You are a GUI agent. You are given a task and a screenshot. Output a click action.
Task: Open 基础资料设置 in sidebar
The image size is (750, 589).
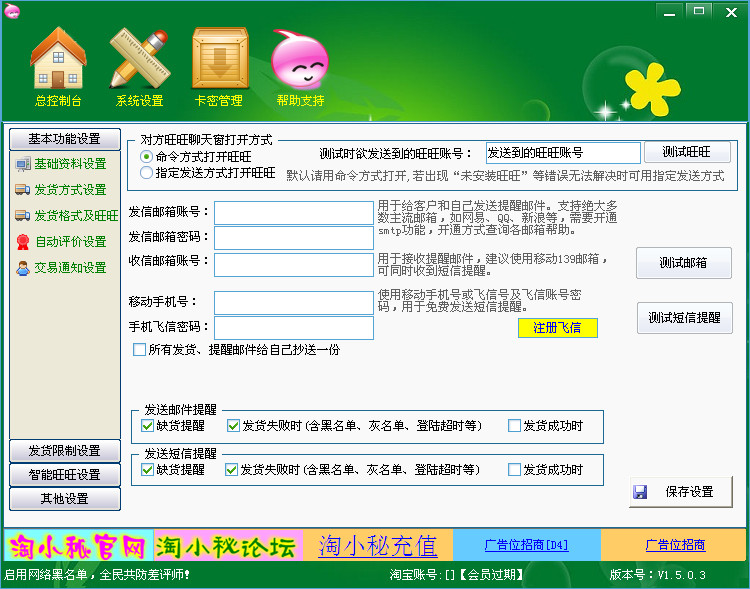[x=70, y=164]
